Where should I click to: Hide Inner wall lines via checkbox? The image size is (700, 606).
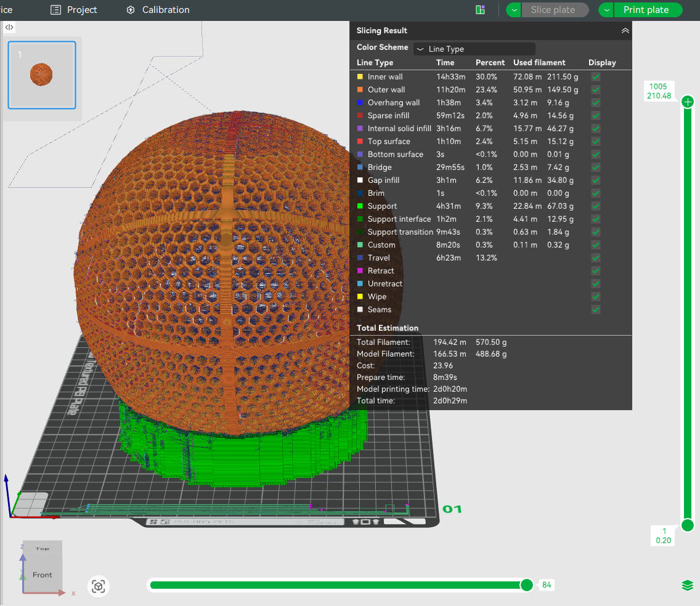point(595,77)
